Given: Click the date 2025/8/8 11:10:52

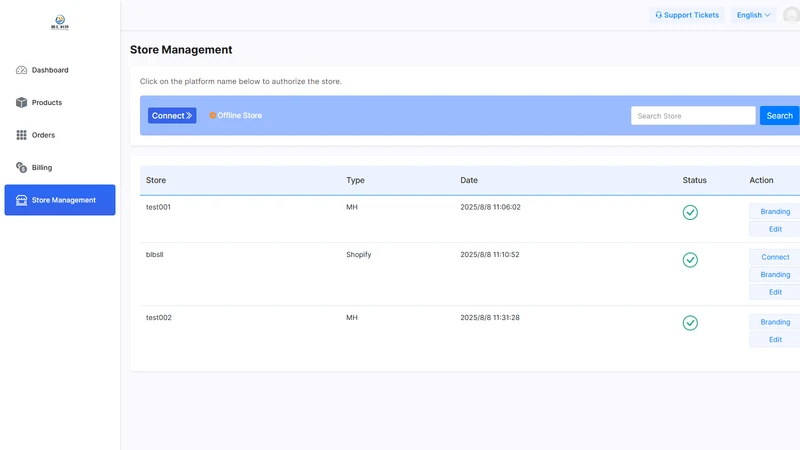Looking at the screenshot, I should (490, 255).
